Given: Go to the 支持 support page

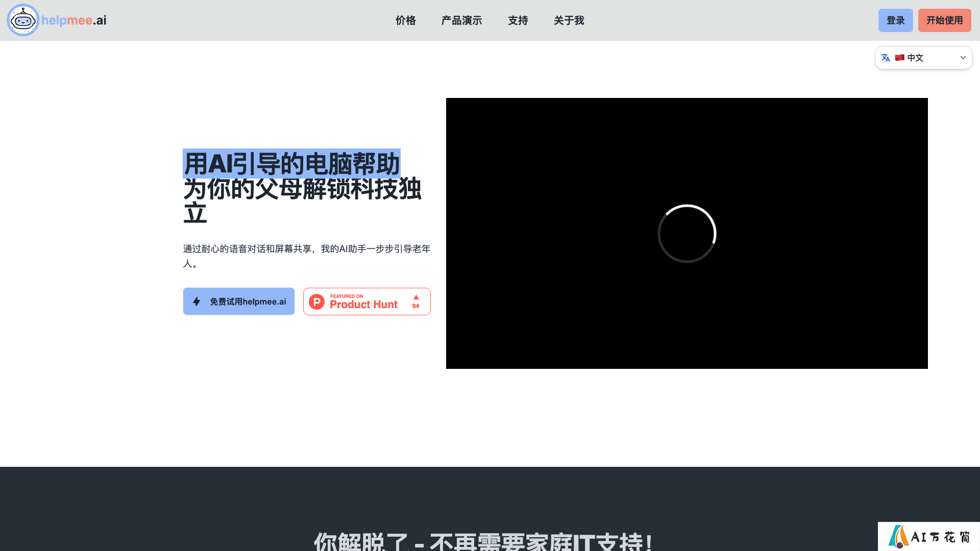Looking at the screenshot, I should pyautogui.click(x=518, y=20).
